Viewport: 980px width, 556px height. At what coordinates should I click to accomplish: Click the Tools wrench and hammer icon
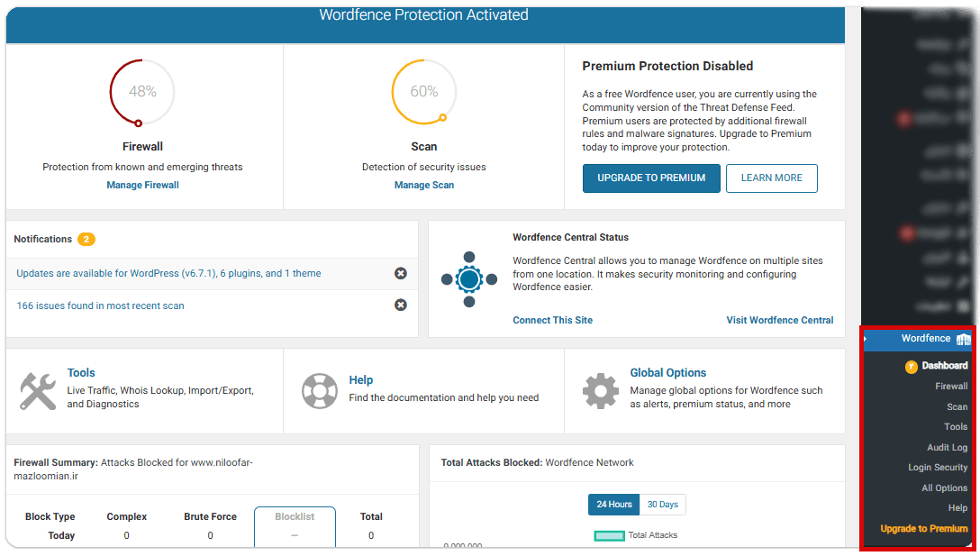coord(38,391)
